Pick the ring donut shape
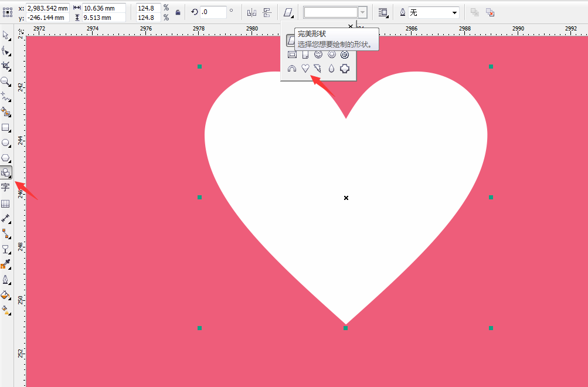Viewport: 588px width, 387px height. 331,55
